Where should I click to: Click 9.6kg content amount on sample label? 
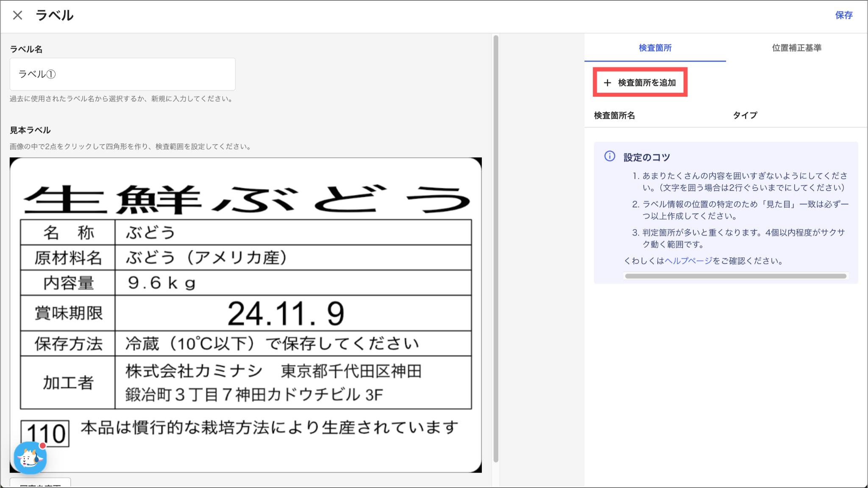161,283
